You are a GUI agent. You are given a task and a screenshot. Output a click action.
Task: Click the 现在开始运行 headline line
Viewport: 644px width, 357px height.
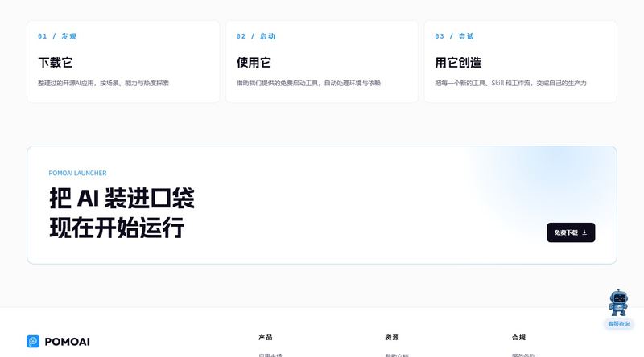click(x=117, y=228)
